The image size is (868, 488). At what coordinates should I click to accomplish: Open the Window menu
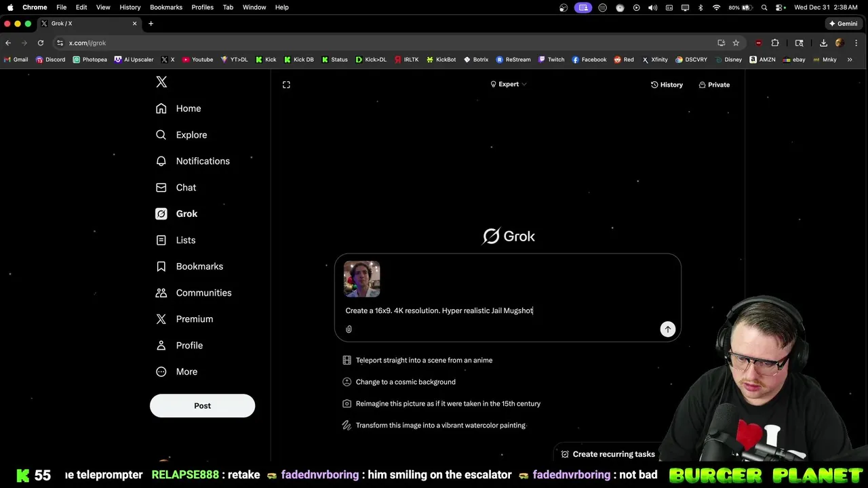[x=254, y=7]
